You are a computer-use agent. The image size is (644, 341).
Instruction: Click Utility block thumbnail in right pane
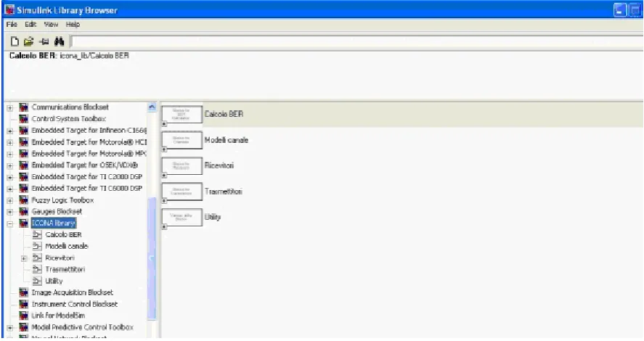tap(182, 217)
